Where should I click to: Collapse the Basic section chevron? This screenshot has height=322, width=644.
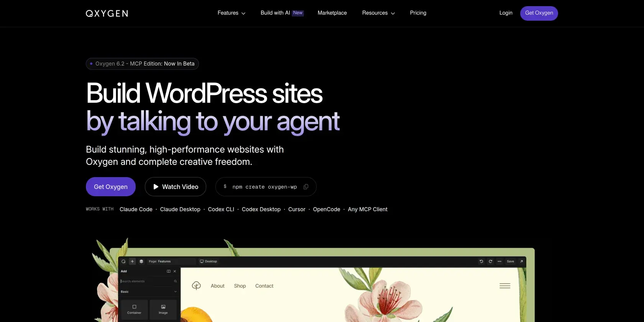176,292
